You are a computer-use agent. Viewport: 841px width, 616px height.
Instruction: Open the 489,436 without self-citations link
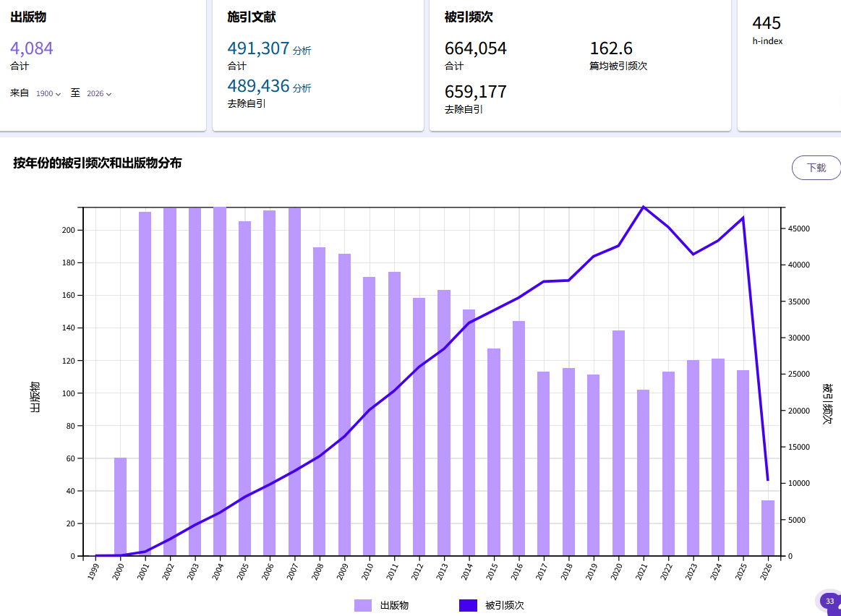coord(258,86)
